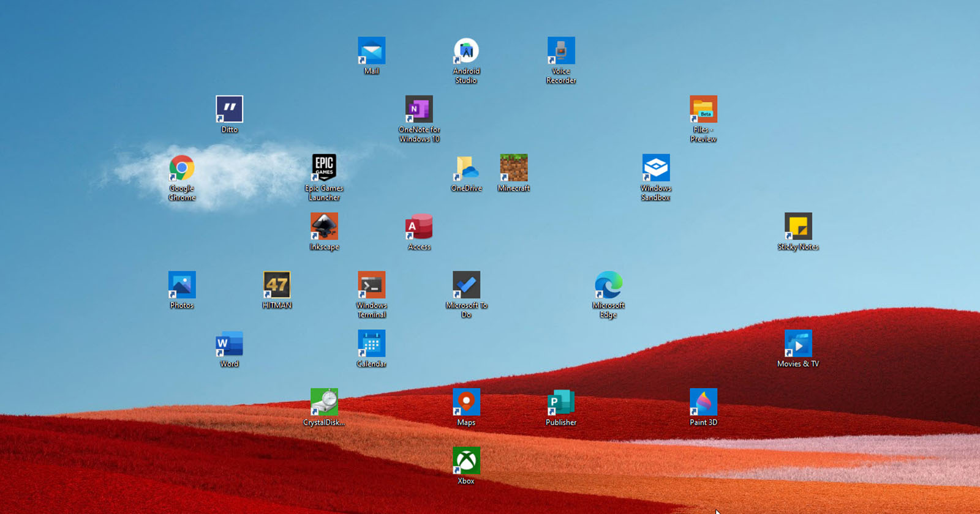Click the Access database icon

(420, 226)
